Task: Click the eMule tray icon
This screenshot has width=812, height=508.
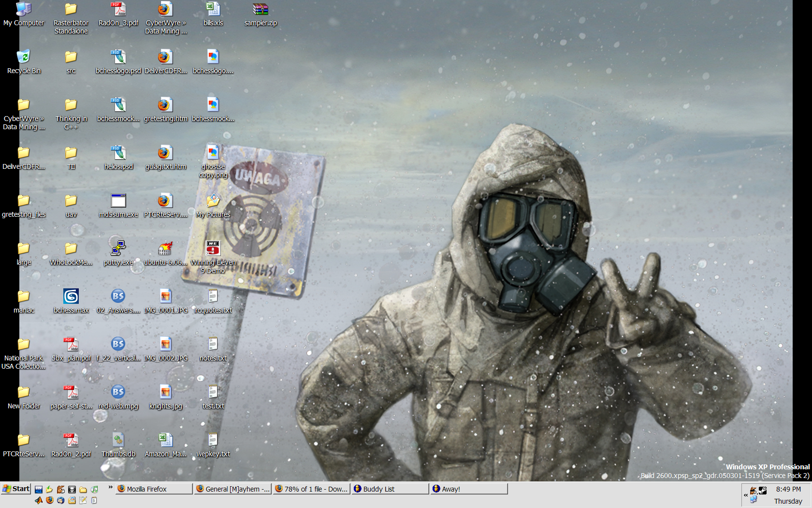Action: pyautogui.click(x=754, y=491)
